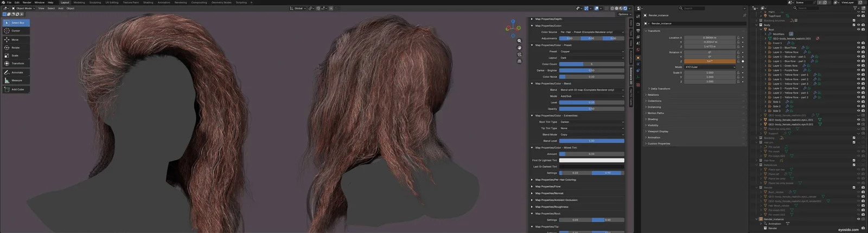Image resolution: width=868 pixels, height=233 pixels.
Task: Activate the Add Cube tool
Action: click(16, 89)
